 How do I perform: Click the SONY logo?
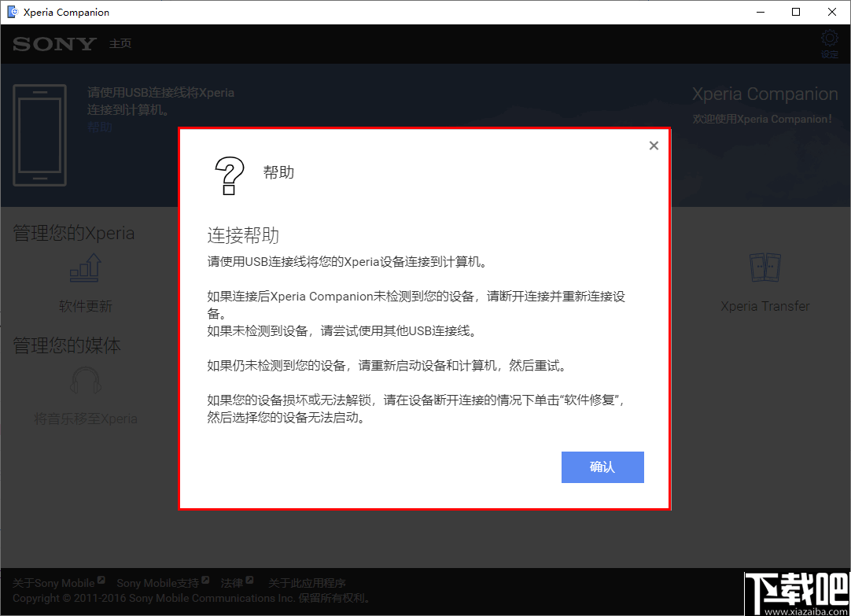[53, 44]
